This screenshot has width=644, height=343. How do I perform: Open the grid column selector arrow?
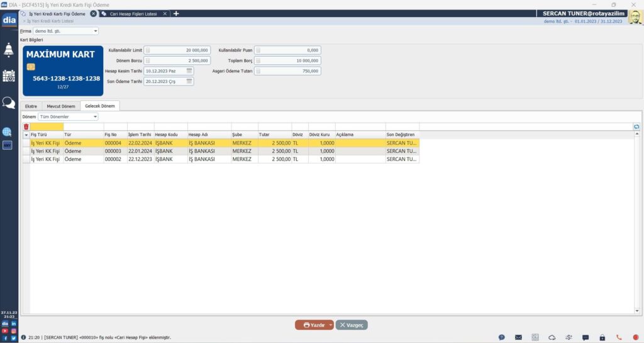pos(26,135)
